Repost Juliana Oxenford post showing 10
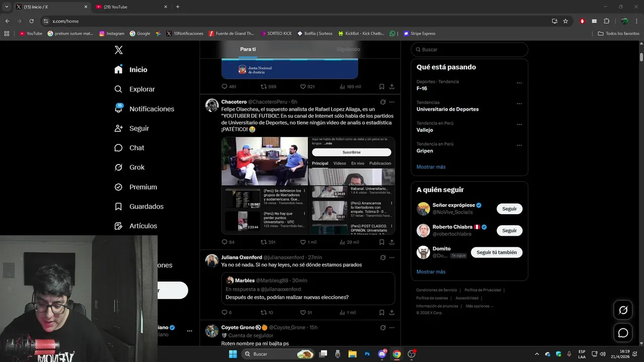The height and width of the screenshot is (362, 644). tap(267, 312)
